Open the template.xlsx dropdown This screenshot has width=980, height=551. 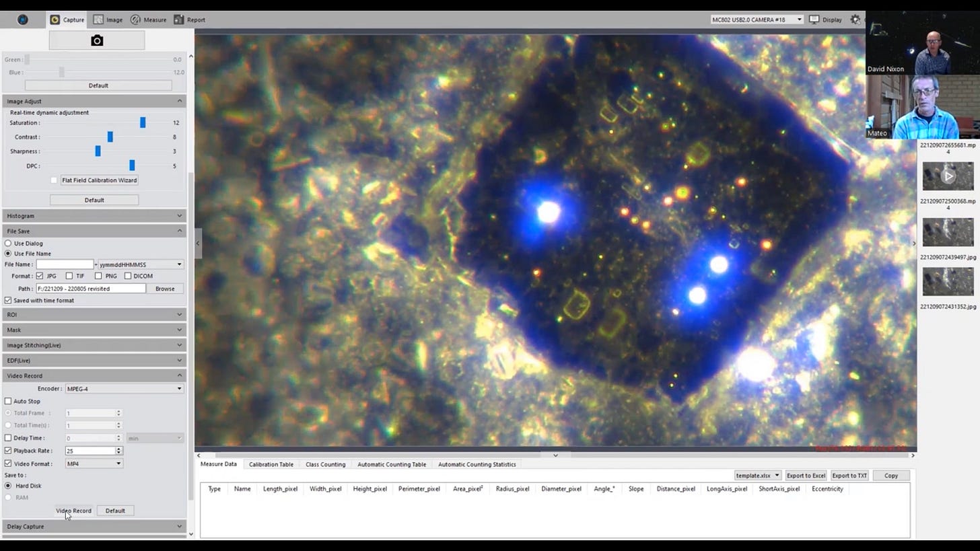[x=757, y=476]
